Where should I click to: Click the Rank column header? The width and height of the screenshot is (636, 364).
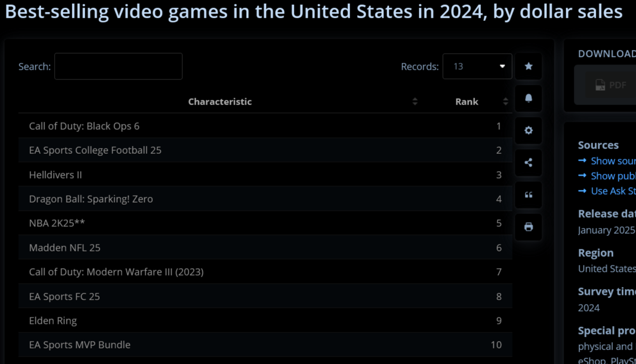[x=467, y=101]
